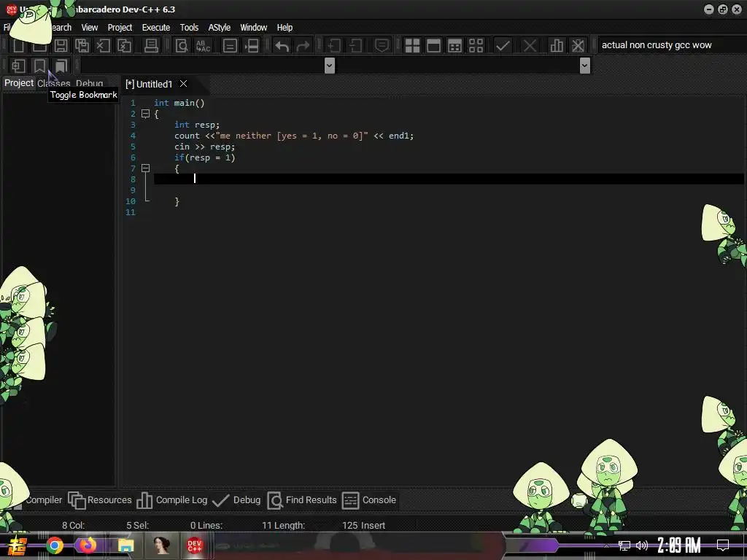Open the Tools menu
The image size is (747, 560).
pos(189,28)
